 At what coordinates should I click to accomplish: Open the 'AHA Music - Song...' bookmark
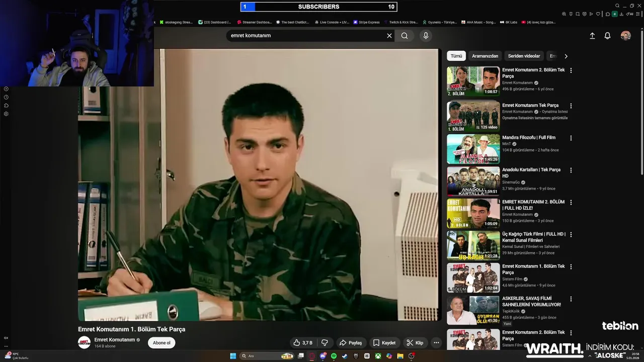click(x=478, y=22)
